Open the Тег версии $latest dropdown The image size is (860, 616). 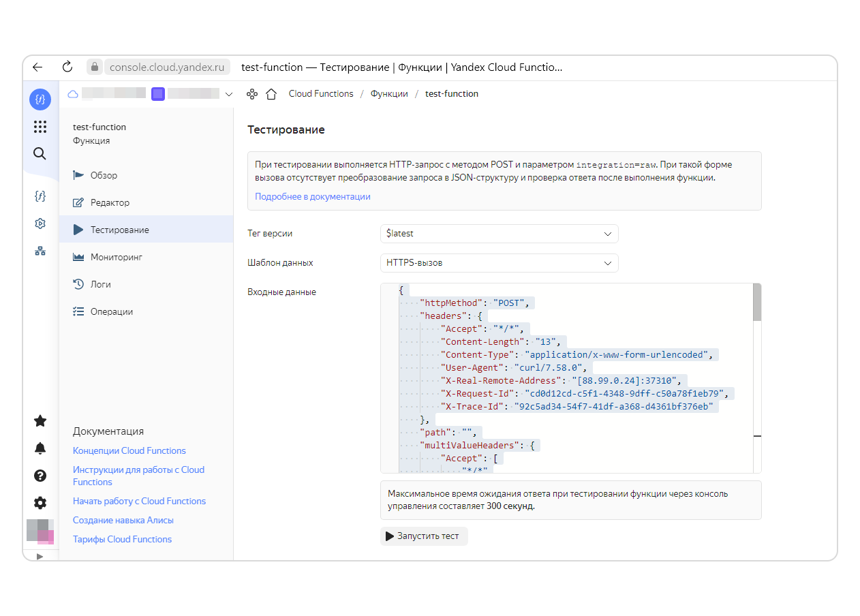(x=500, y=234)
